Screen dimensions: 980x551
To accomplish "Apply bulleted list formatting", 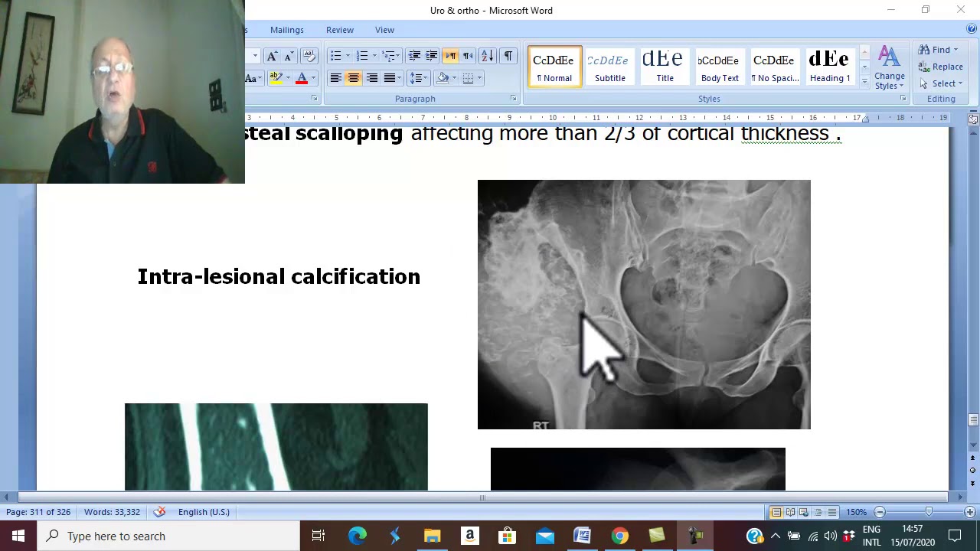I will pyautogui.click(x=335, y=56).
